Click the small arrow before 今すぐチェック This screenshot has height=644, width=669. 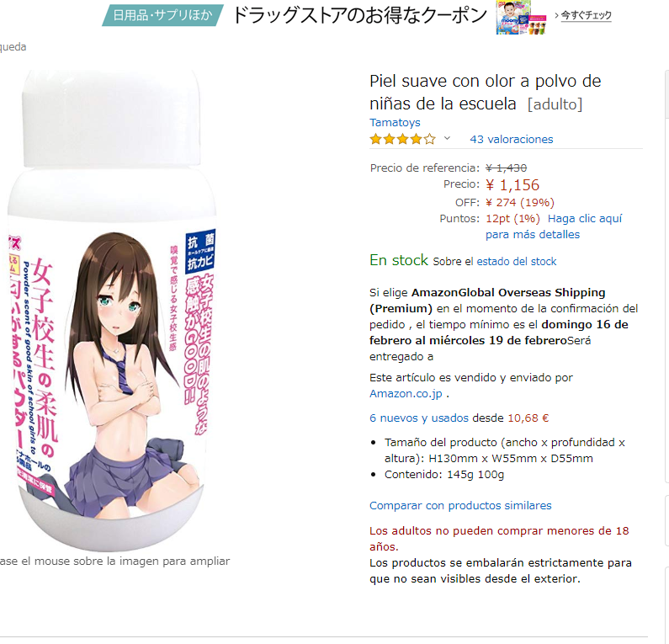click(556, 15)
